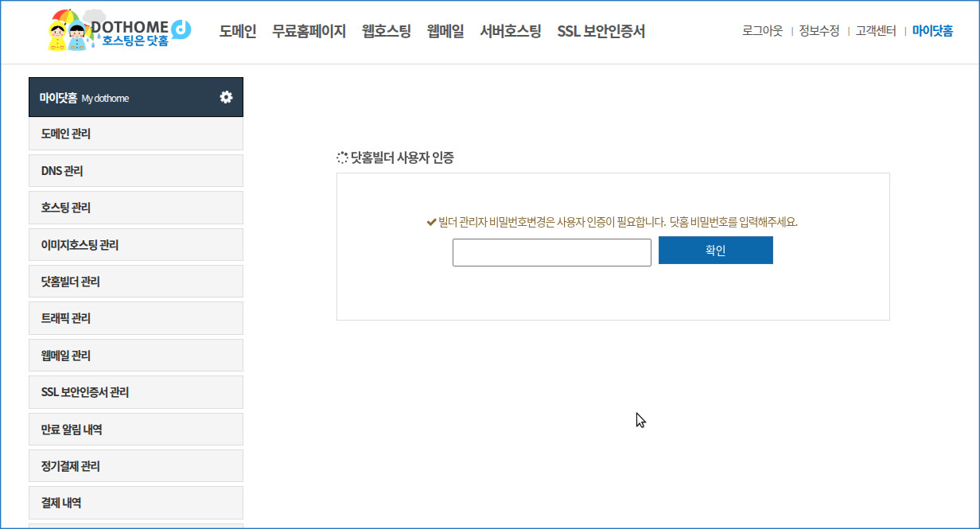Click the Dothome logo
This screenshot has height=529, width=980.
pyautogui.click(x=119, y=30)
